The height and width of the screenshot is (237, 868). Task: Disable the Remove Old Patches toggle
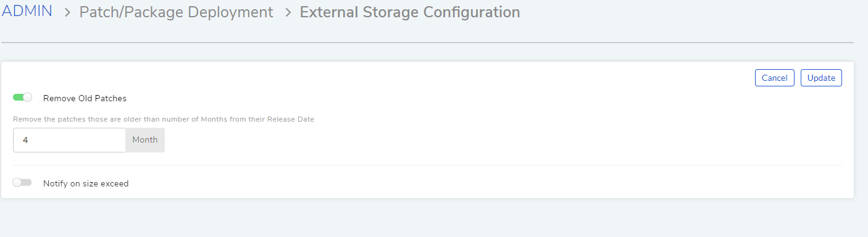tap(22, 98)
